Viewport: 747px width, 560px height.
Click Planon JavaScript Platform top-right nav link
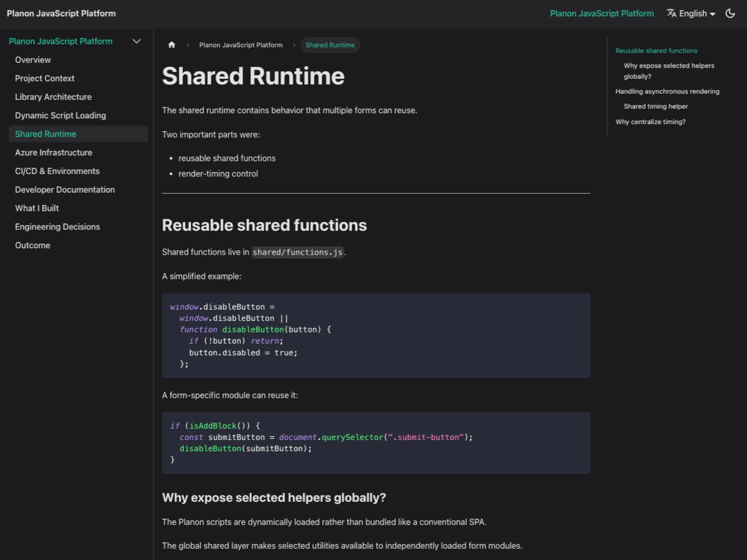[602, 13]
